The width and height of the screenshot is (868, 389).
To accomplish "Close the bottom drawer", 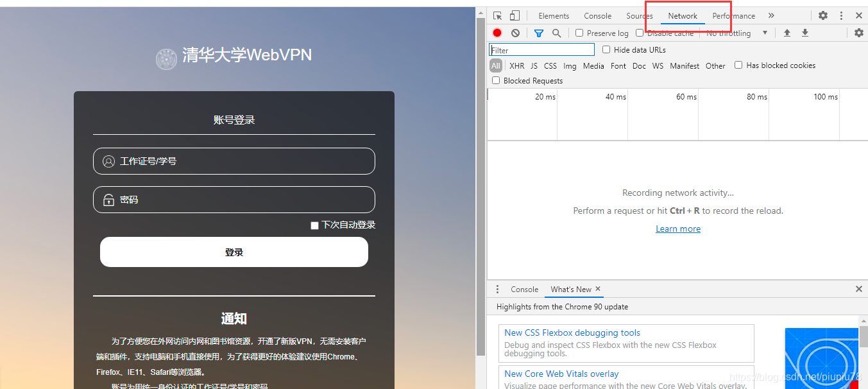I will pos(859,290).
